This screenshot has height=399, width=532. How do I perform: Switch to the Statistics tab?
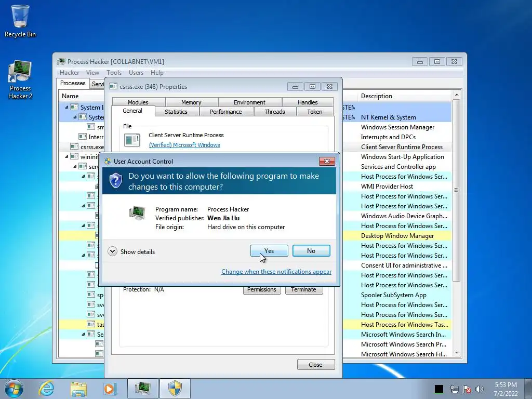[176, 112]
